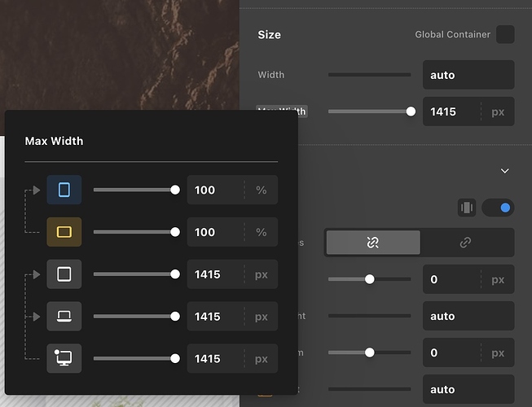Open the % unit selector for mobile portrait

pyautogui.click(x=262, y=190)
